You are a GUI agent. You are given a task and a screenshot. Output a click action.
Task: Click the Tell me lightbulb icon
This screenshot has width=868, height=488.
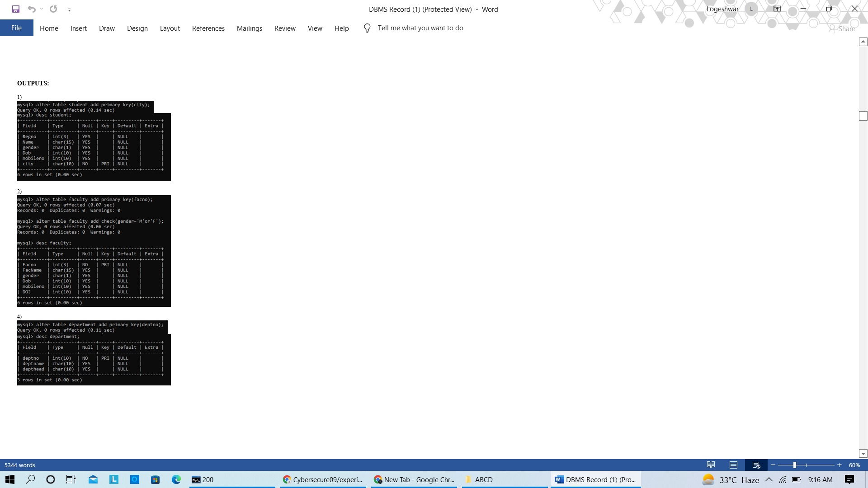tap(367, 28)
